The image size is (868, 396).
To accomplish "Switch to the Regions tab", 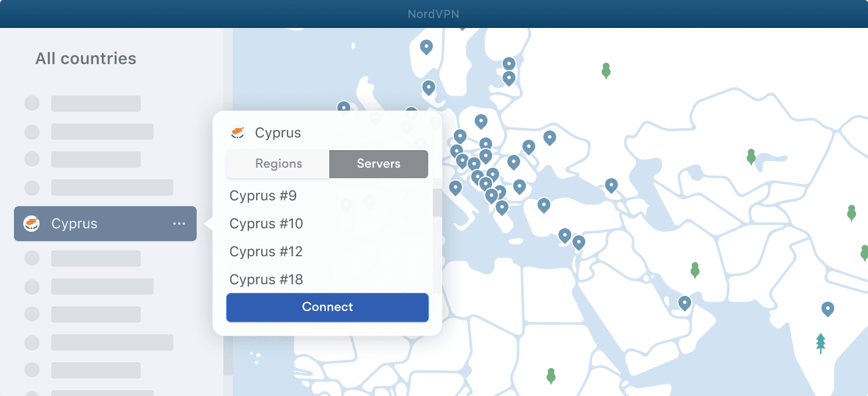I will 278,164.
